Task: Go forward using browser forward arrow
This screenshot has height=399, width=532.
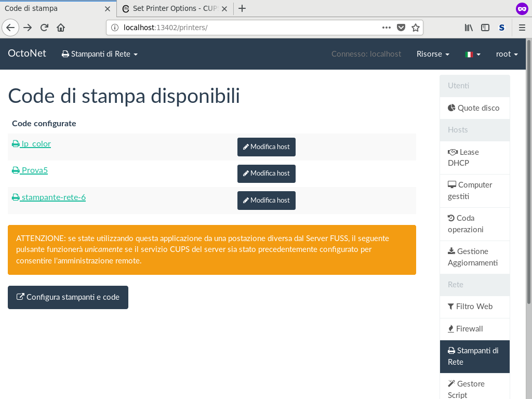Action: (x=28, y=28)
